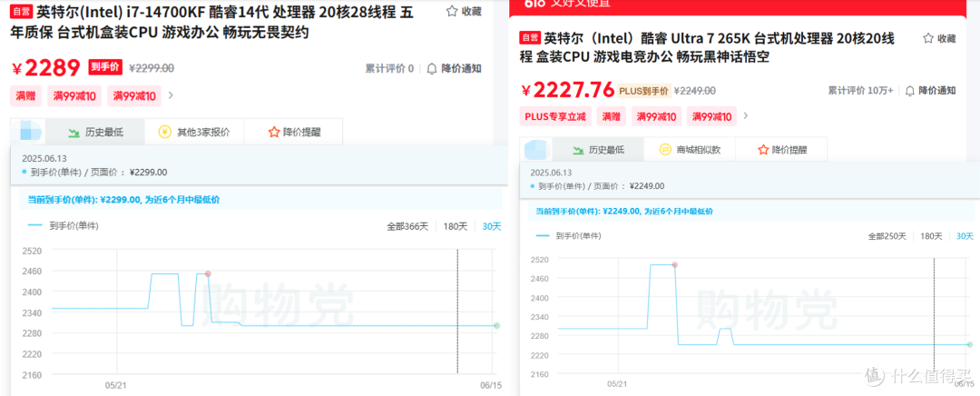The image size is (980, 396).
Task: Expand promotions arrow on Ultra 7 265K listing
Action: click(745, 115)
